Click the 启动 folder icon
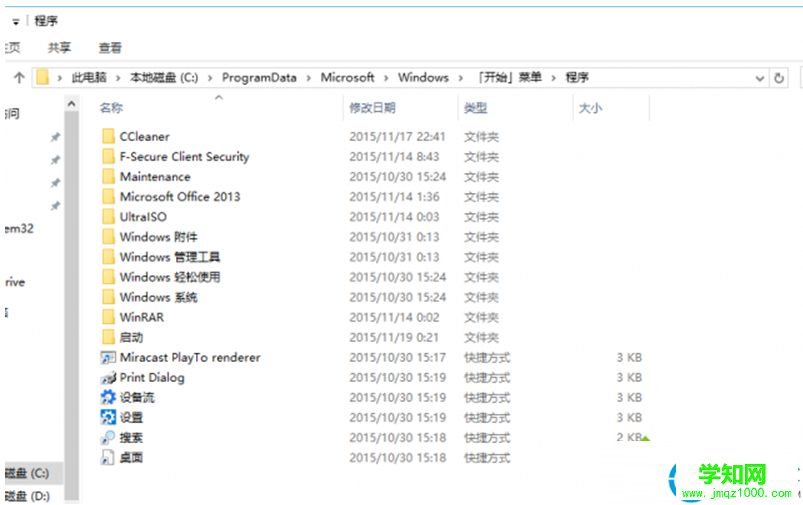 [108, 337]
